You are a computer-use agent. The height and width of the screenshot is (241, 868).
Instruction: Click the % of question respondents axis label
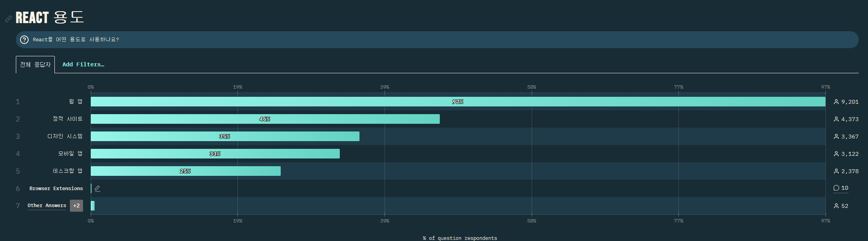(x=460, y=238)
